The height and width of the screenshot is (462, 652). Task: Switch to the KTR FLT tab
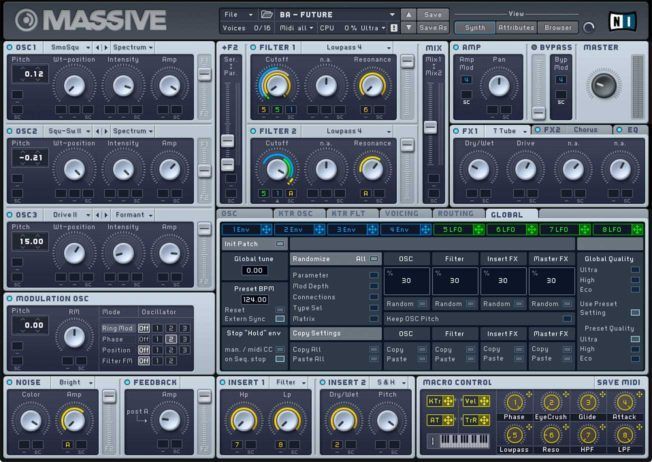pos(352,213)
